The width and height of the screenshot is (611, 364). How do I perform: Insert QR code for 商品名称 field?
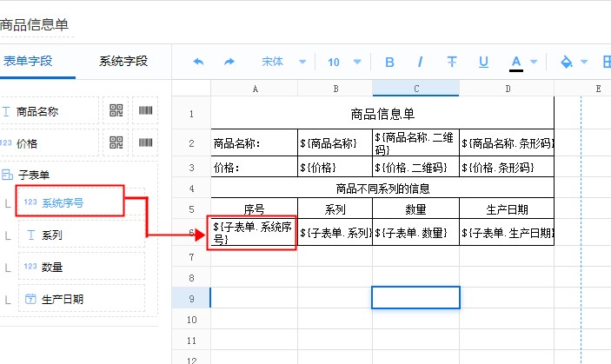(117, 111)
